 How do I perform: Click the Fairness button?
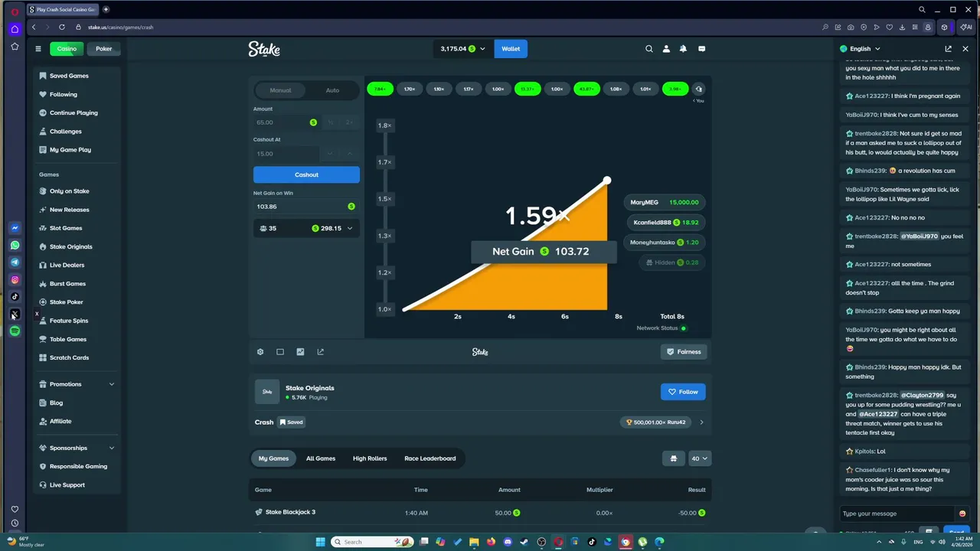(x=684, y=352)
